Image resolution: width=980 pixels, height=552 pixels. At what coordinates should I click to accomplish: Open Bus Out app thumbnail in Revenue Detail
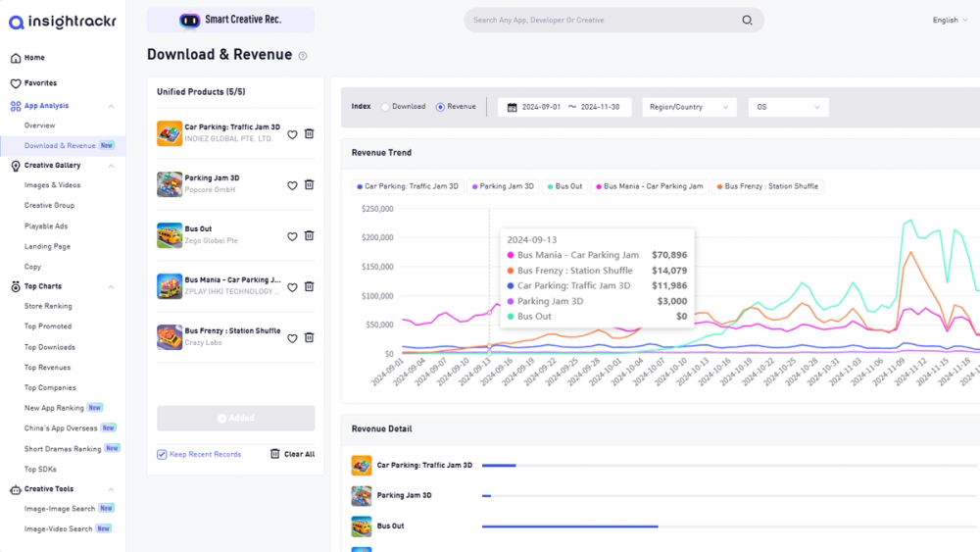click(x=362, y=527)
